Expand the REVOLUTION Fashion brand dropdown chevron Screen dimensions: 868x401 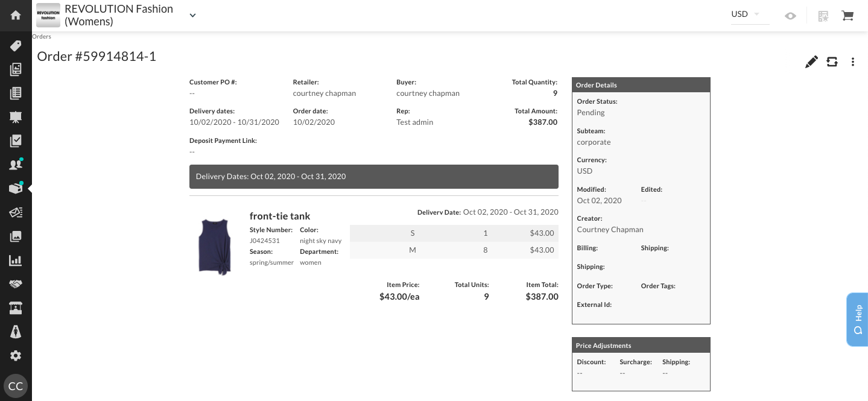click(193, 16)
